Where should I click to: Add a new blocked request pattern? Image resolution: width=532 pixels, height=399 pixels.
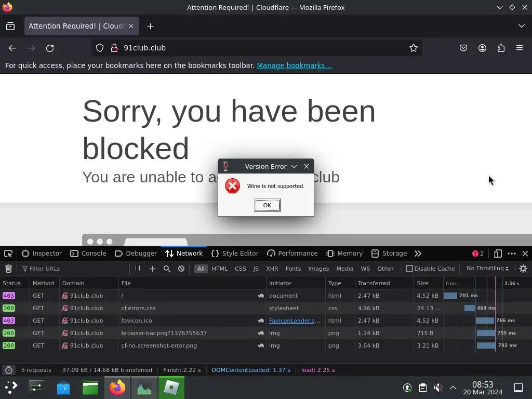(x=152, y=269)
